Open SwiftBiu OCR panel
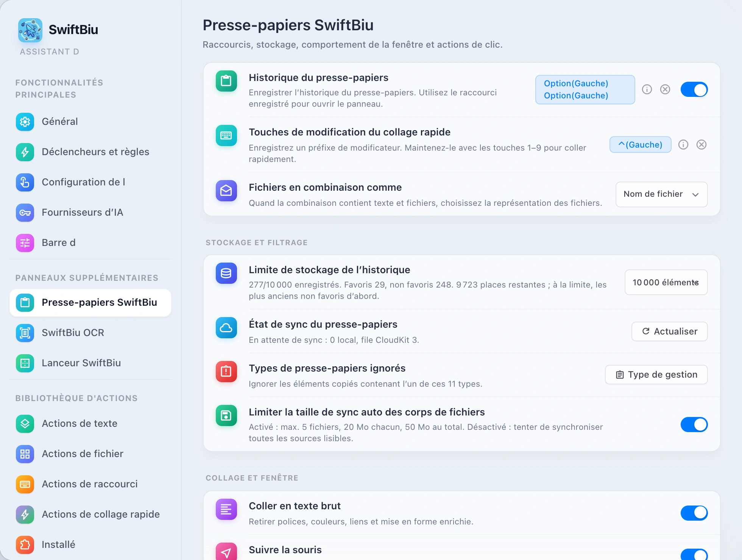This screenshot has width=742, height=560. (x=90, y=333)
